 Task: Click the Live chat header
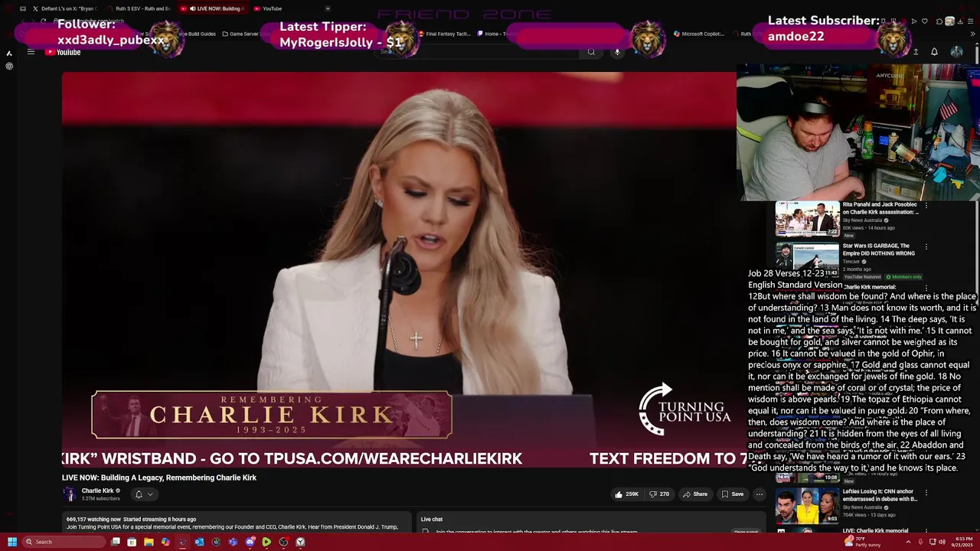(x=432, y=519)
